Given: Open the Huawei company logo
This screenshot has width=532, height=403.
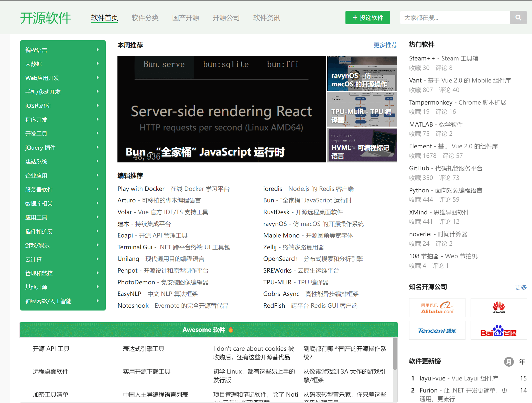Looking at the screenshot, I should [498, 307].
